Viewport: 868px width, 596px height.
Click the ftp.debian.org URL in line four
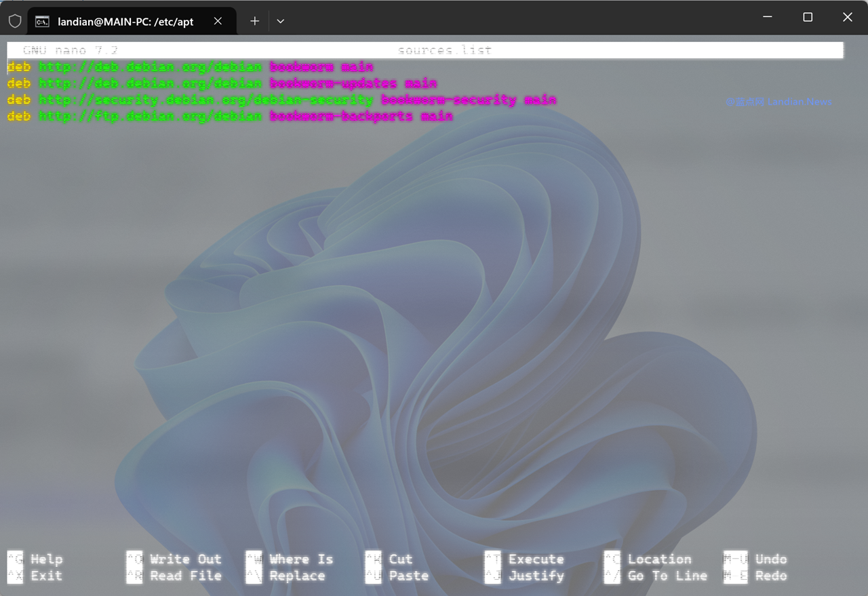pyautogui.click(x=150, y=117)
